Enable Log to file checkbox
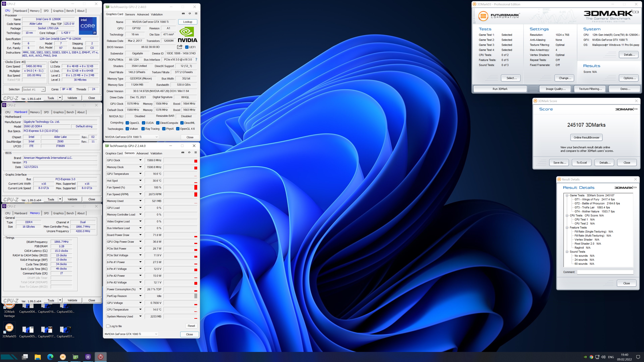The width and height of the screenshot is (644, 362). coord(108,326)
